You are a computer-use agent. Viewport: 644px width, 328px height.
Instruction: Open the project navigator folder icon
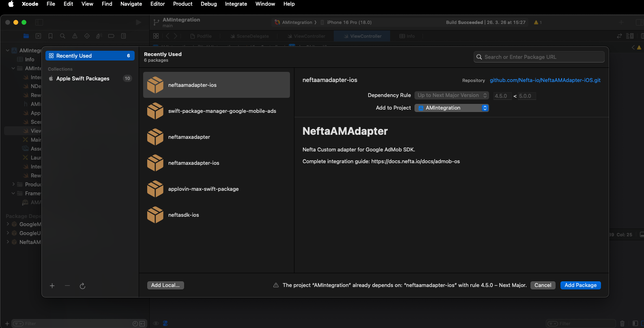click(26, 36)
